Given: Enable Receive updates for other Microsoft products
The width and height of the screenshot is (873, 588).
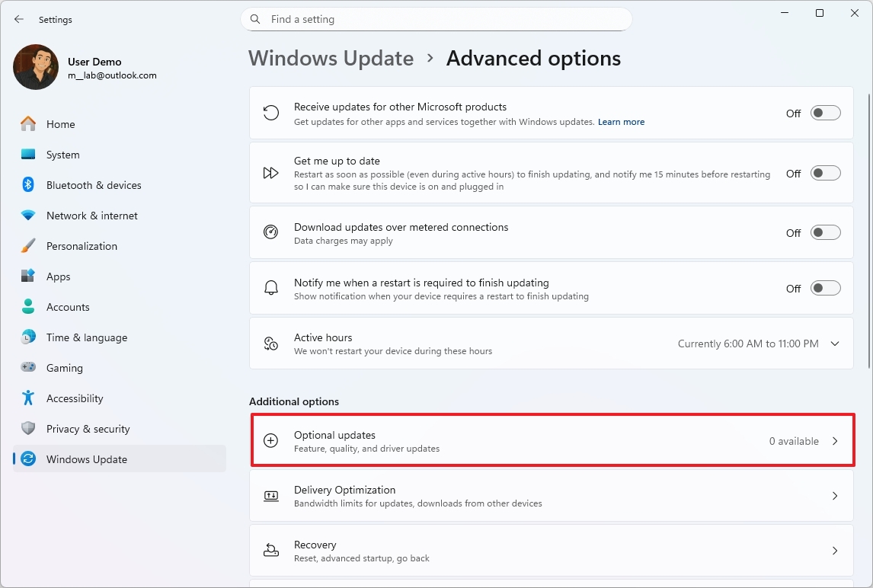Looking at the screenshot, I should [824, 113].
